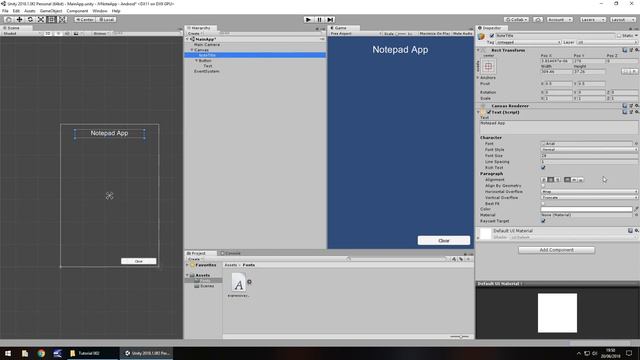Click the Pause button in toolbar
Viewport: 640px width, 360px height.
[320, 20]
